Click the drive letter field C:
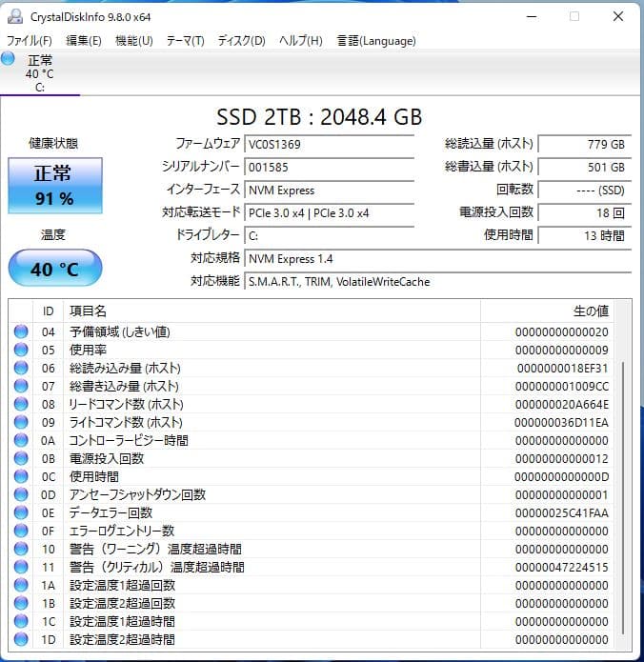The image size is (644, 662). pos(329,235)
